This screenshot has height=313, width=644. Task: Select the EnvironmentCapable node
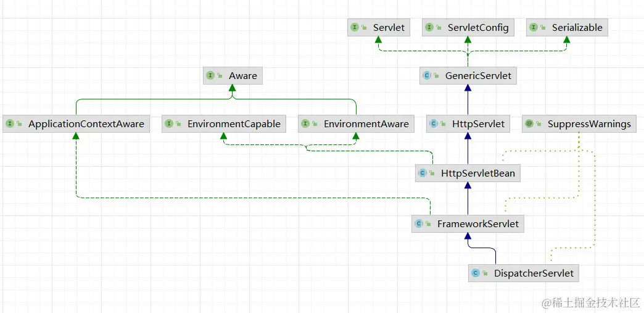(224, 124)
